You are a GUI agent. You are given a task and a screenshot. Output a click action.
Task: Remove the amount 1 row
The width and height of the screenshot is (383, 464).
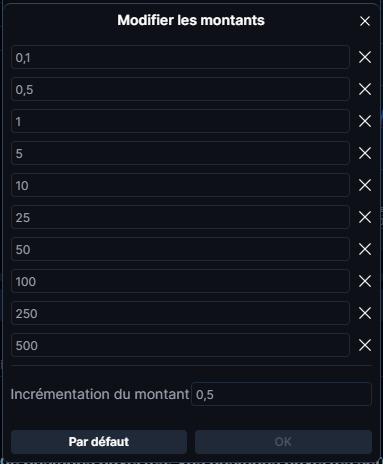(365, 121)
